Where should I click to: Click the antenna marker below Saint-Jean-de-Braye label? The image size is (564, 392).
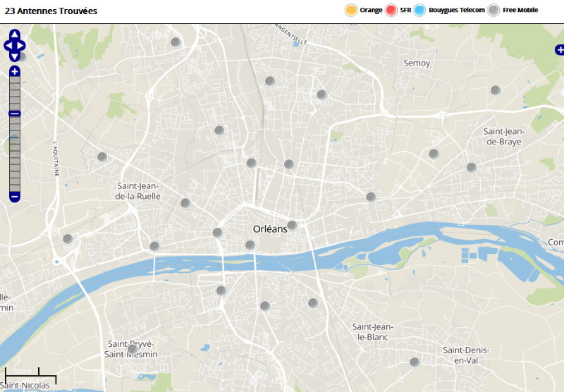pyautogui.click(x=471, y=167)
